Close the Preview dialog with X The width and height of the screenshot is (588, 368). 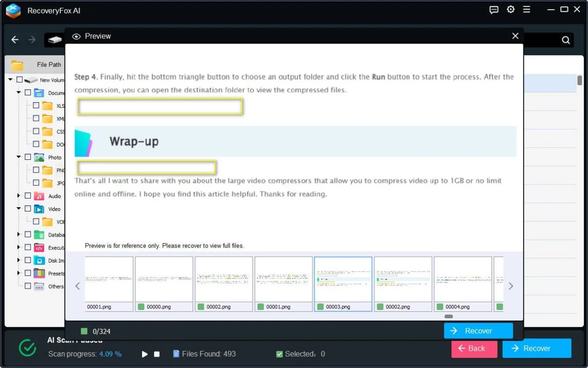(x=515, y=36)
